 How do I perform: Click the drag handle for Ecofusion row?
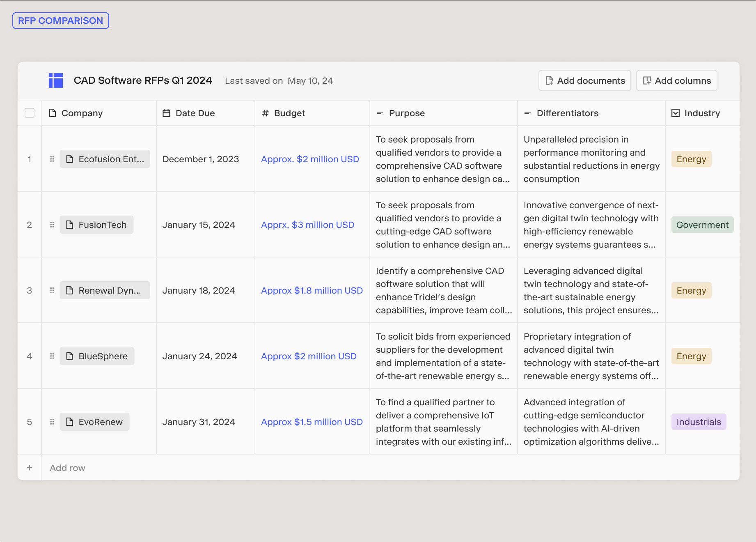[x=52, y=159]
